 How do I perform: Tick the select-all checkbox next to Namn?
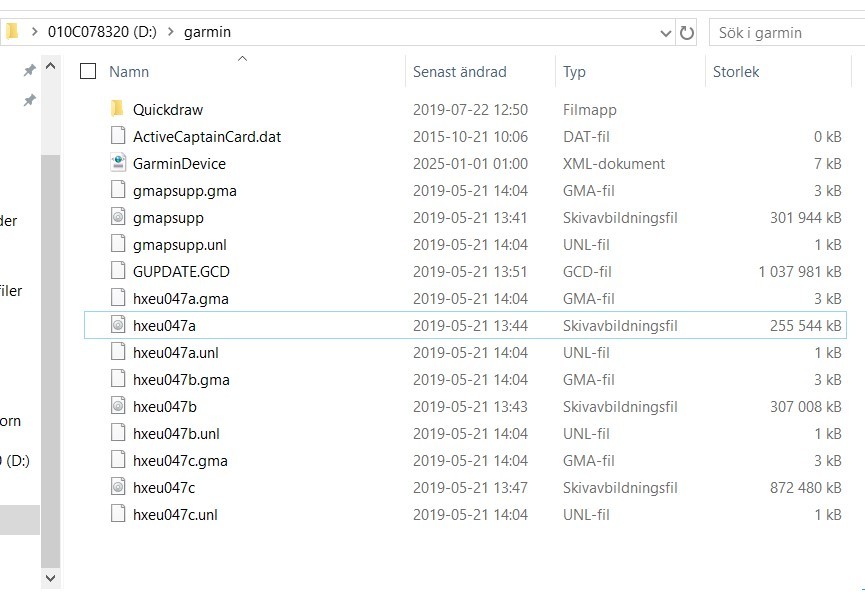88,71
